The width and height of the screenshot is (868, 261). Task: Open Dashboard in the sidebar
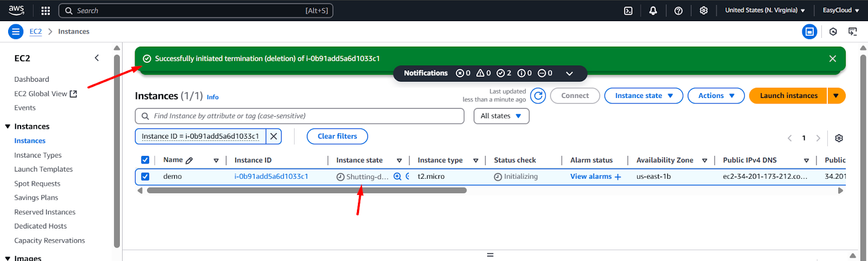pyautogui.click(x=31, y=80)
